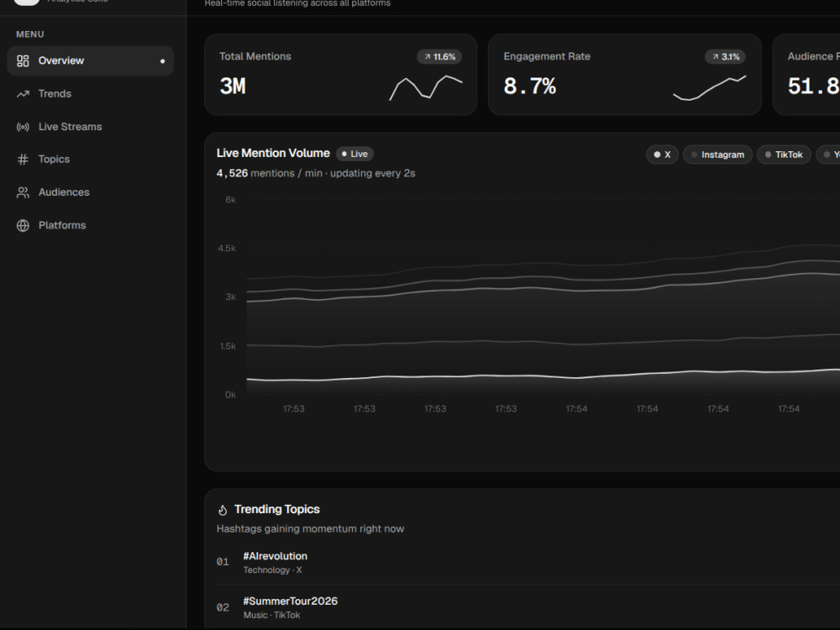The height and width of the screenshot is (630, 840).
Task: Go to Trends section
Action: click(x=91, y=94)
